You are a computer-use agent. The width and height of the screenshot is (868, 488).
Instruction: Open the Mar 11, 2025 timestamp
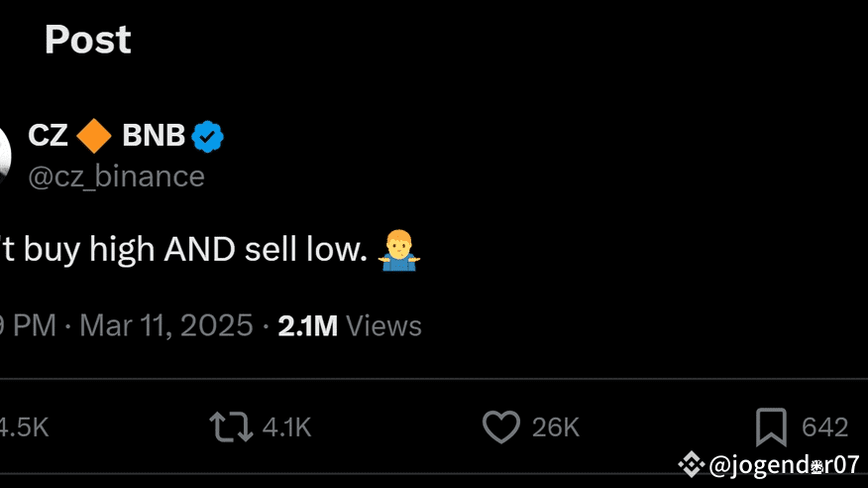pyautogui.click(x=165, y=325)
